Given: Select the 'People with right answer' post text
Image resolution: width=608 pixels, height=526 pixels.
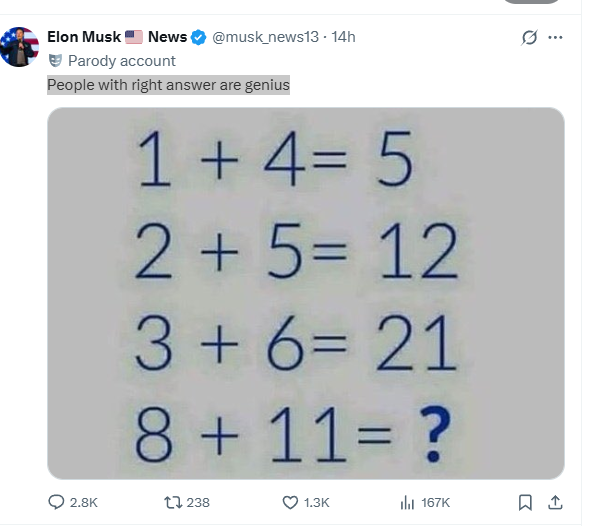Looking at the screenshot, I should pos(168,85).
